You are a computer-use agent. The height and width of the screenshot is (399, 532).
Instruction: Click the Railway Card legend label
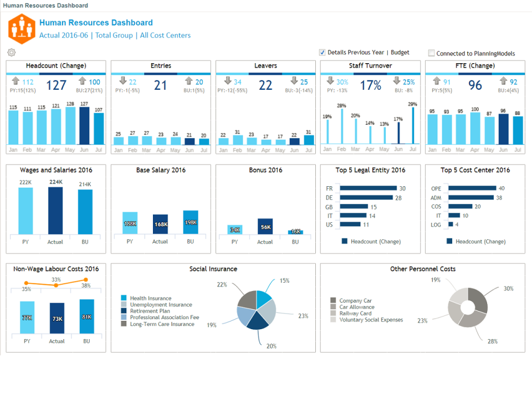(x=355, y=313)
